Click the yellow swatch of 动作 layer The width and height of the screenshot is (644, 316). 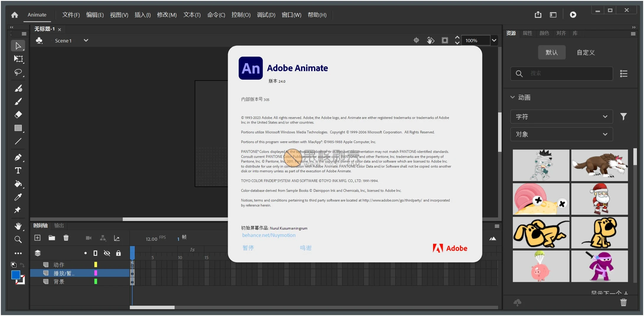[x=96, y=264]
